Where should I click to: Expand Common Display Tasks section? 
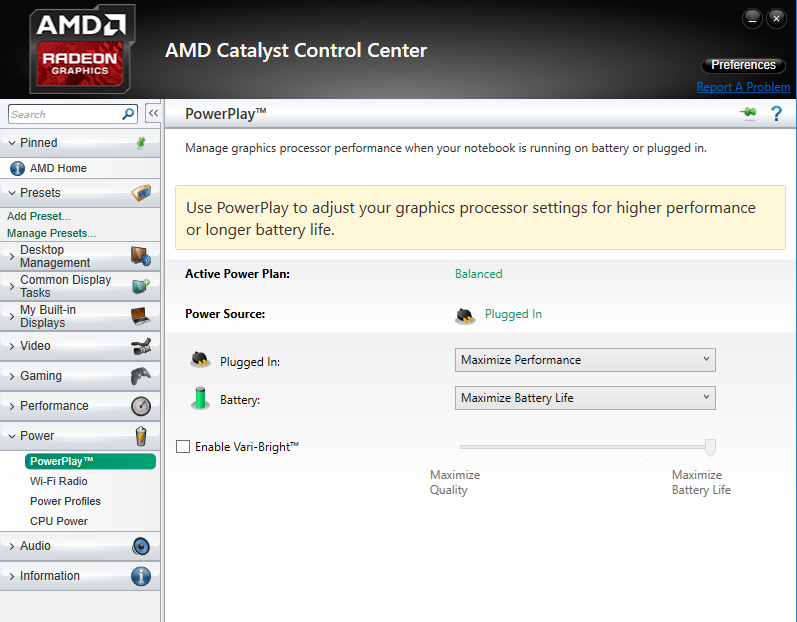[x=12, y=287]
